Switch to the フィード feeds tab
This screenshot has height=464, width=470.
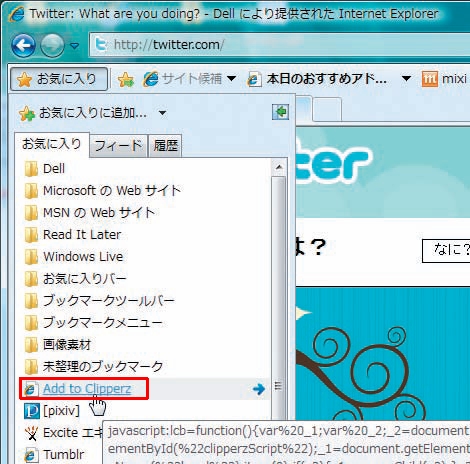(118, 146)
